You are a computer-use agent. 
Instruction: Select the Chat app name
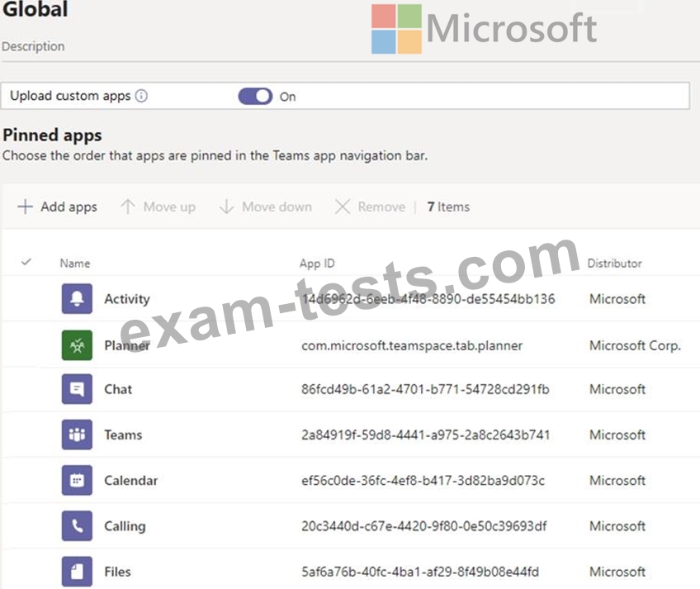(x=118, y=389)
